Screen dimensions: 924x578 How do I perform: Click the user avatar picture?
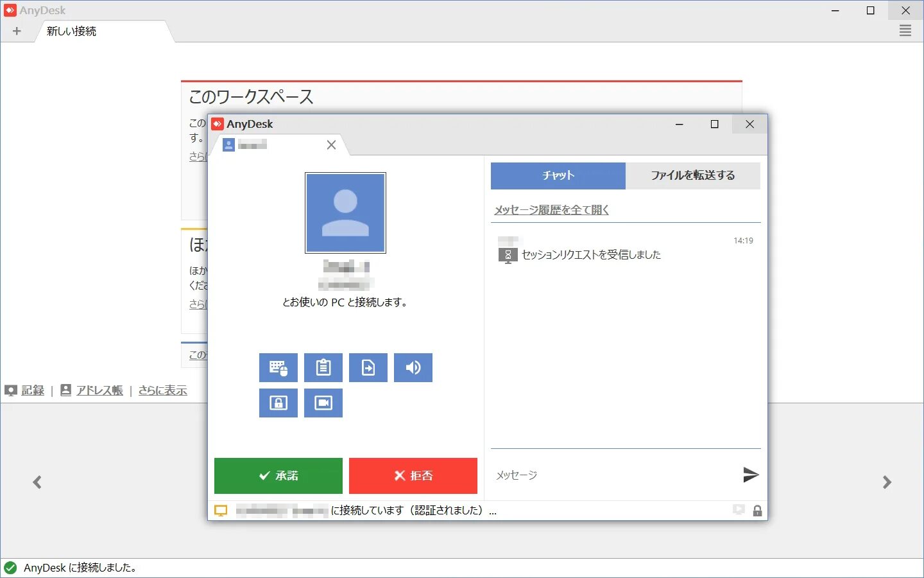pyautogui.click(x=345, y=213)
